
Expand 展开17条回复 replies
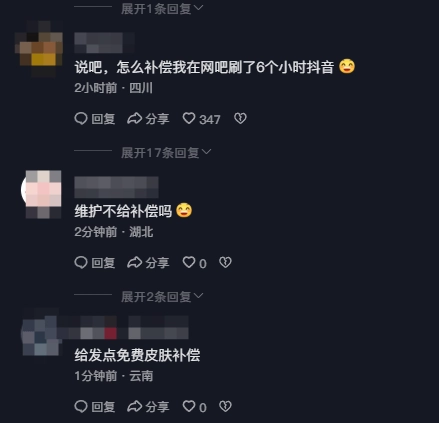click(166, 153)
